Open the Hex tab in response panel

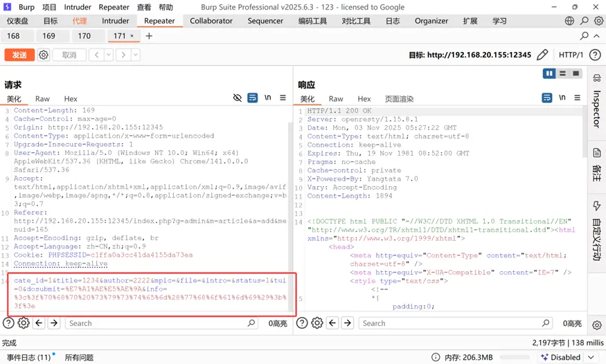364,99
